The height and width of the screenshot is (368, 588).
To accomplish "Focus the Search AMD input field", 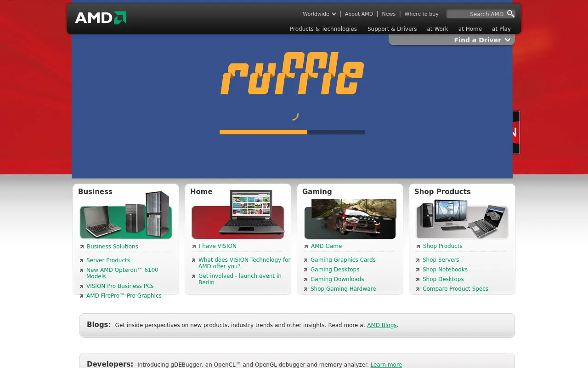I will point(476,14).
